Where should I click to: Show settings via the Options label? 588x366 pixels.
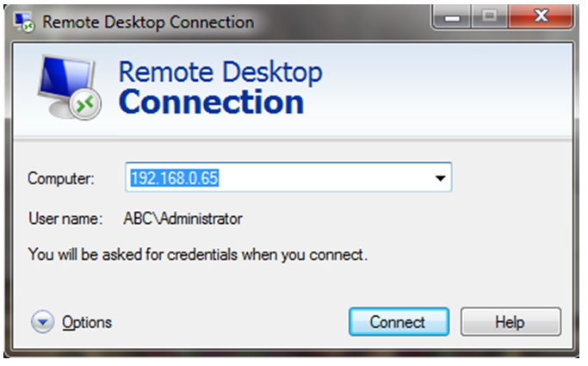pyautogui.click(x=87, y=322)
